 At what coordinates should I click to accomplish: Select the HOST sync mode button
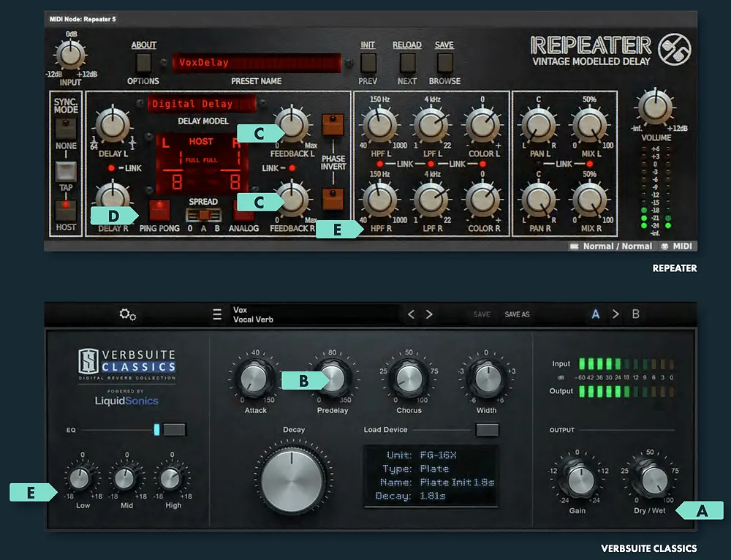pyautogui.click(x=66, y=211)
